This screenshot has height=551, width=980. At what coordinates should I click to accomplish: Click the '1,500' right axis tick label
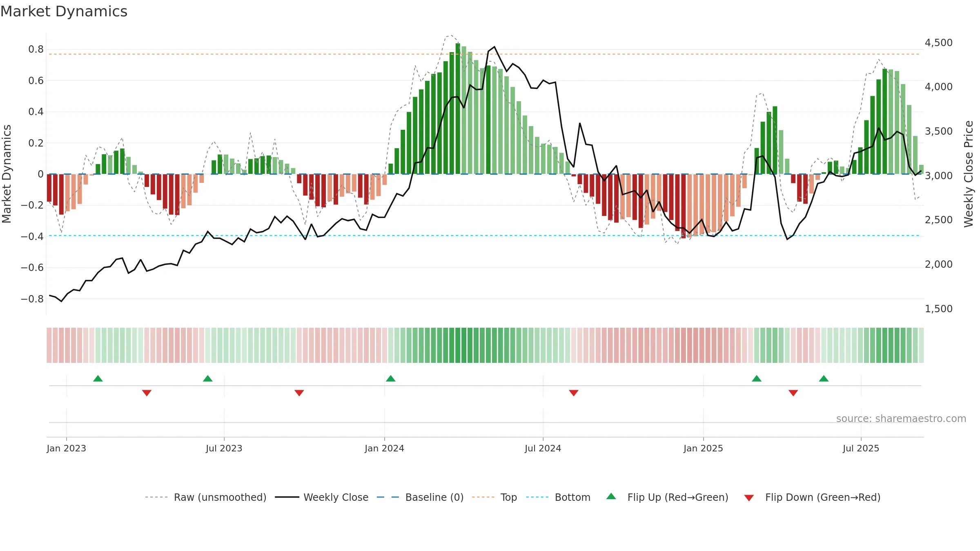click(x=939, y=309)
